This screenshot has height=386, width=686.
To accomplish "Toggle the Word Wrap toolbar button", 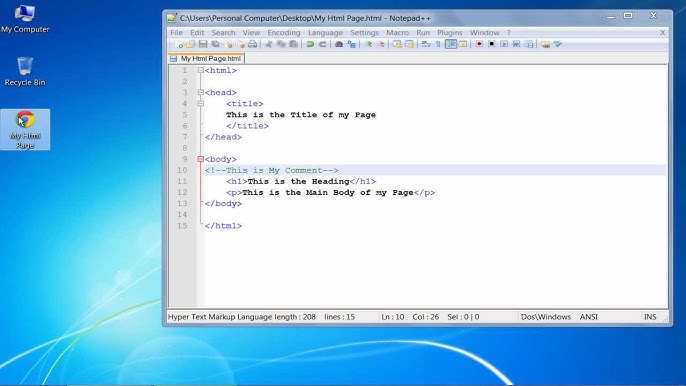I will [x=426, y=44].
